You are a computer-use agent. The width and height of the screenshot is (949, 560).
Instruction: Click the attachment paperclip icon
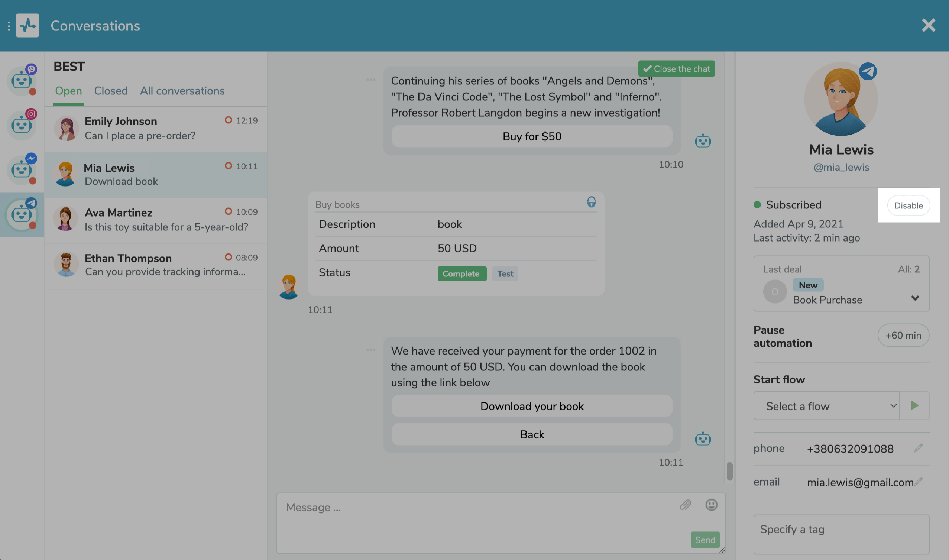685,505
